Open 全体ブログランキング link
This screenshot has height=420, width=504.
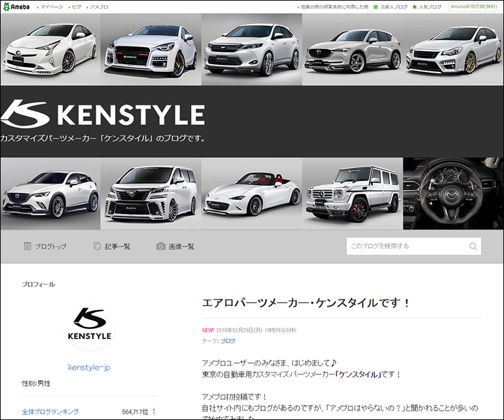pyautogui.click(x=50, y=411)
